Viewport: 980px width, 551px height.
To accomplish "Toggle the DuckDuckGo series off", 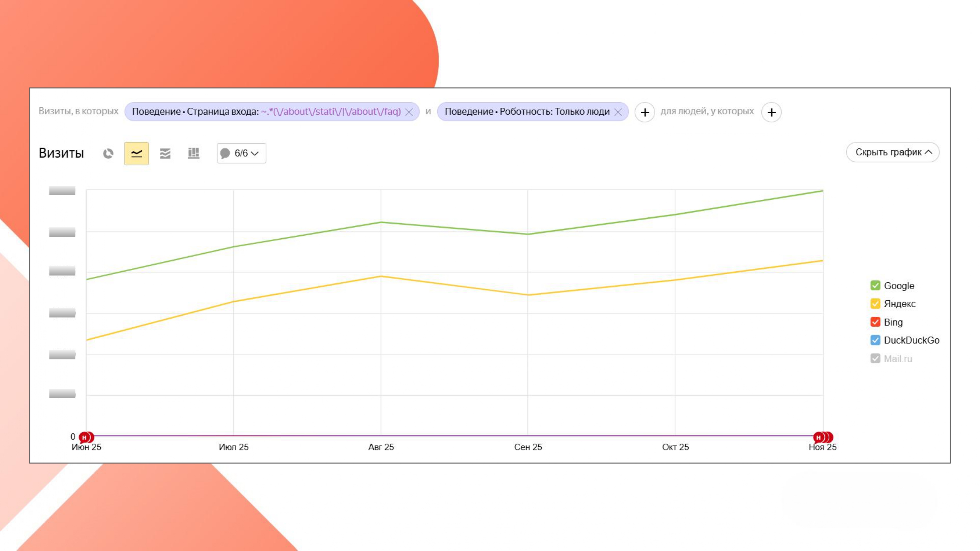I will point(875,340).
